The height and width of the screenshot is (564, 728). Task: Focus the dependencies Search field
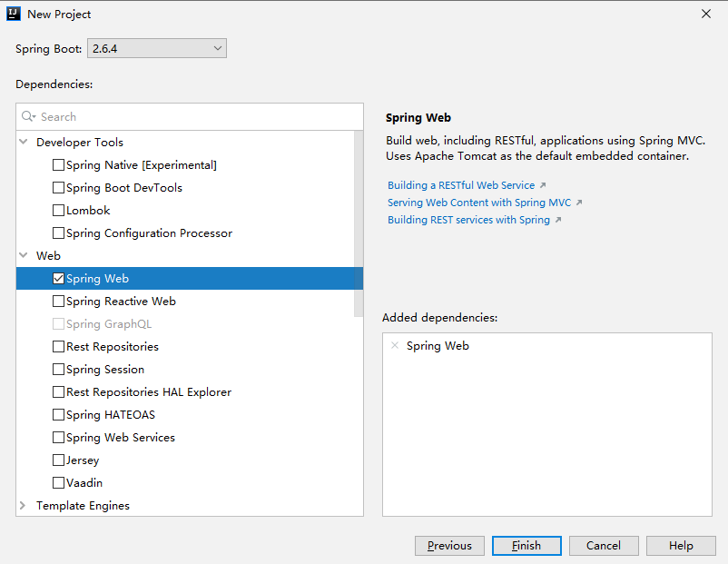click(x=190, y=116)
